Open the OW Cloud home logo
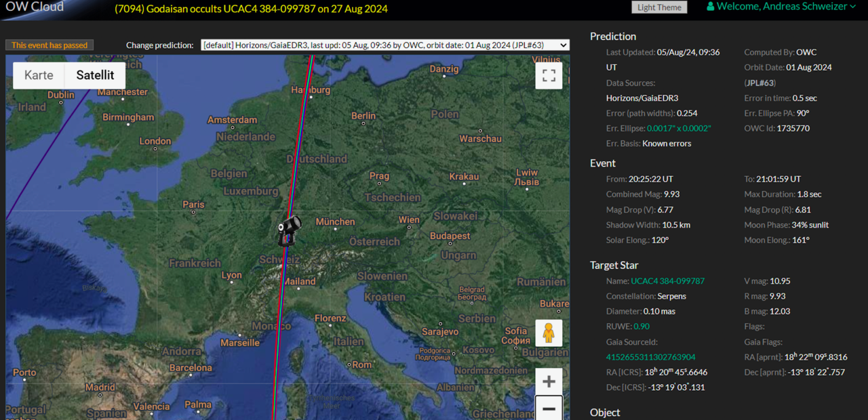Viewport: 868px width, 420px height. coord(35,7)
